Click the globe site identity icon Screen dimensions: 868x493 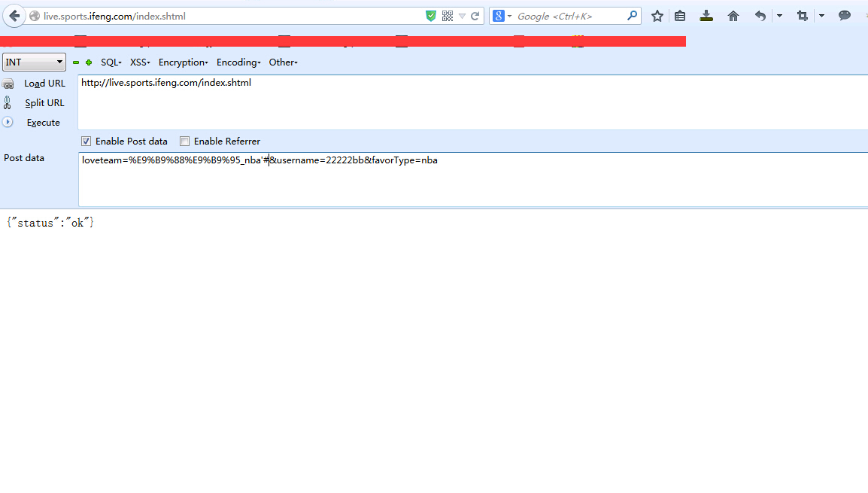(35, 16)
